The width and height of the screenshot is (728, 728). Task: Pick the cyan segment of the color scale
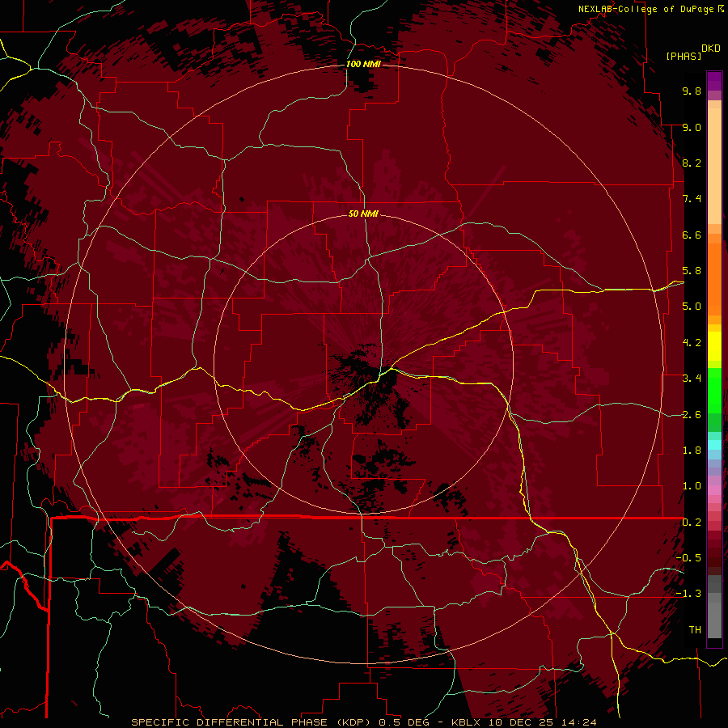click(714, 445)
